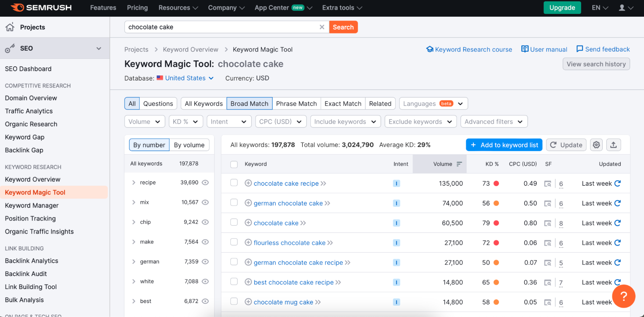
Task: Select all keywords with the header checkbox
Action: click(x=234, y=164)
